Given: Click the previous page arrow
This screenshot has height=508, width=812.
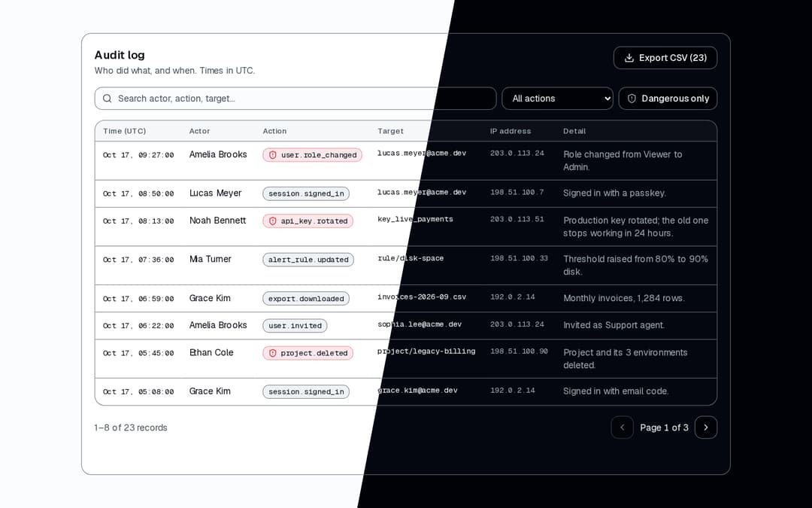Looking at the screenshot, I should point(622,427).
